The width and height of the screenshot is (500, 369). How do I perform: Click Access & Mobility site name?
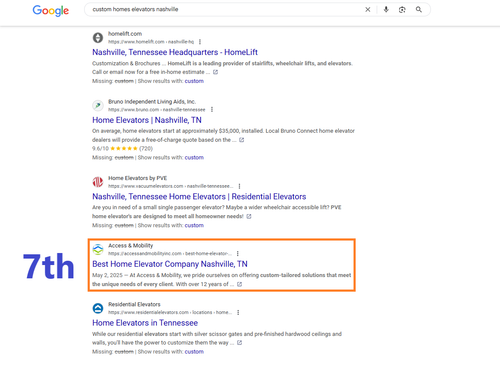point(130,245)
